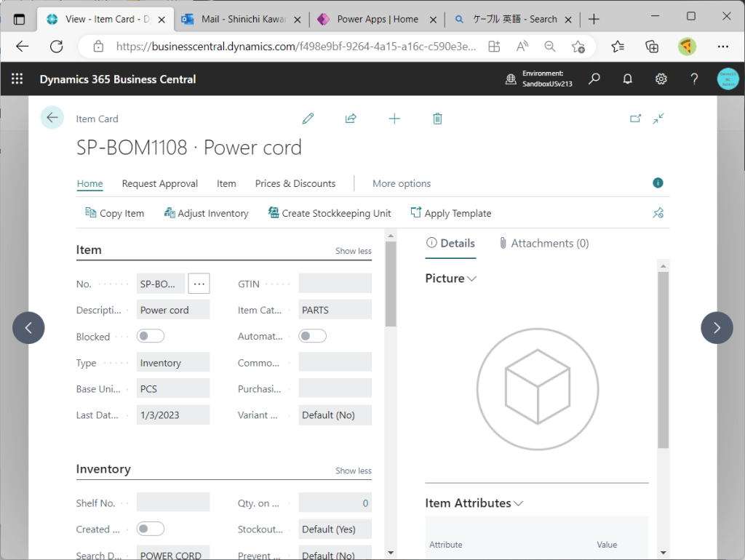Switch to the Power Apps browser tab
745x560 pixels.
click(x=378, y=20)
